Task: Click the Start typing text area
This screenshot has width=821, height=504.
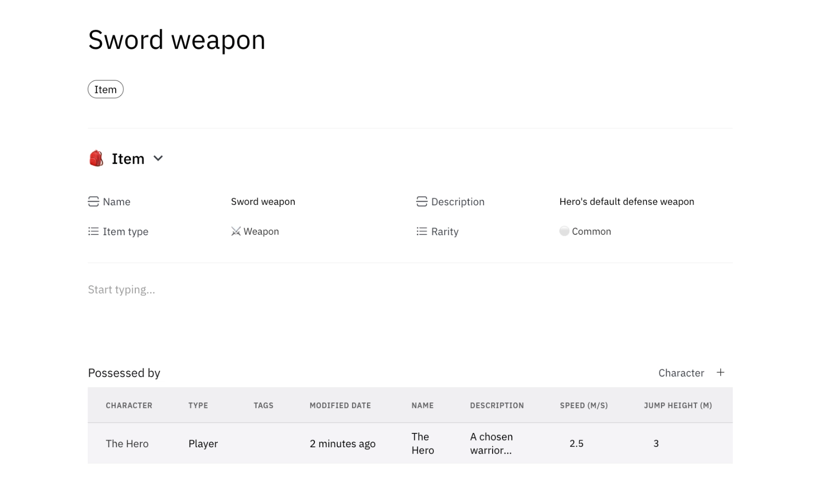Action: click(121, 290)
